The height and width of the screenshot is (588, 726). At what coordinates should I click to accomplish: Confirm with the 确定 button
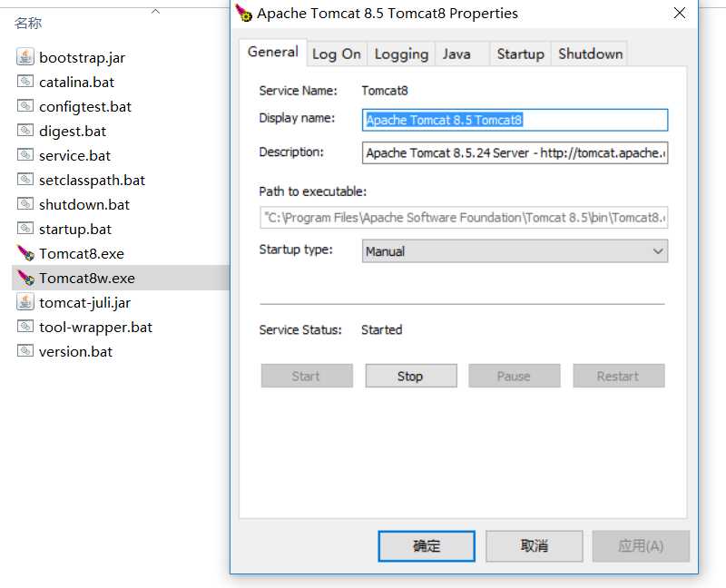(x=427, y=546)
